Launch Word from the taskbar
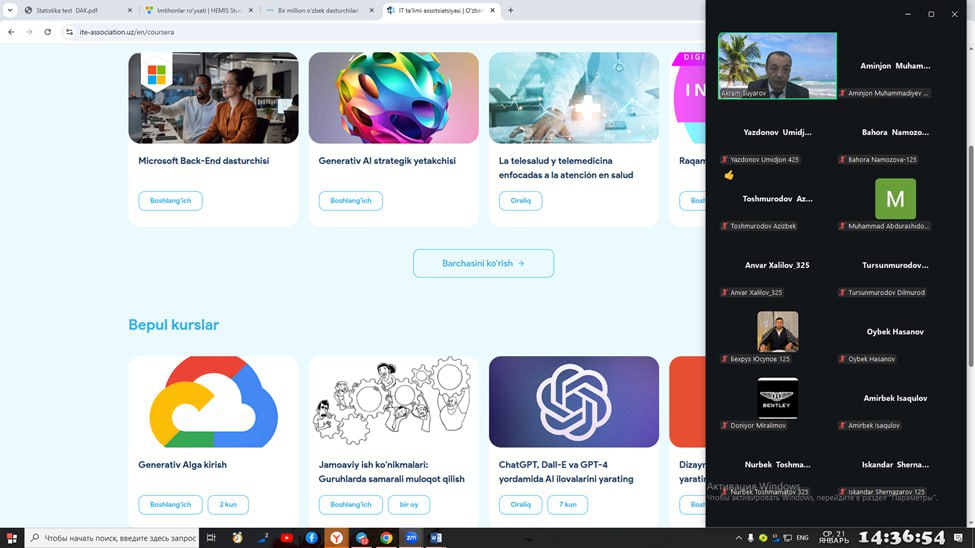This screenshot has width=975, height=548. pyautogui.click(x=436, y=538)
